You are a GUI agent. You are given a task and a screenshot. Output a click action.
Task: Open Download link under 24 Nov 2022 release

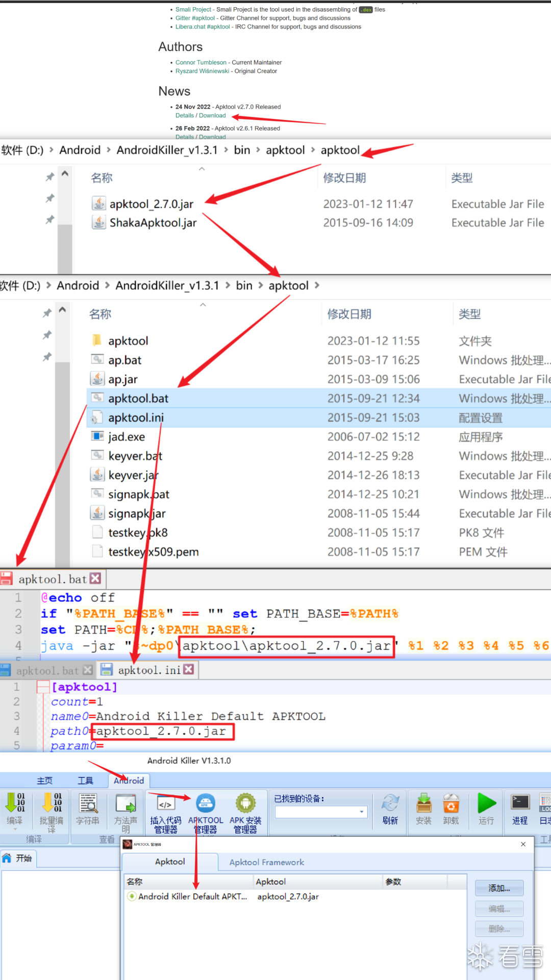click(212, 115)
